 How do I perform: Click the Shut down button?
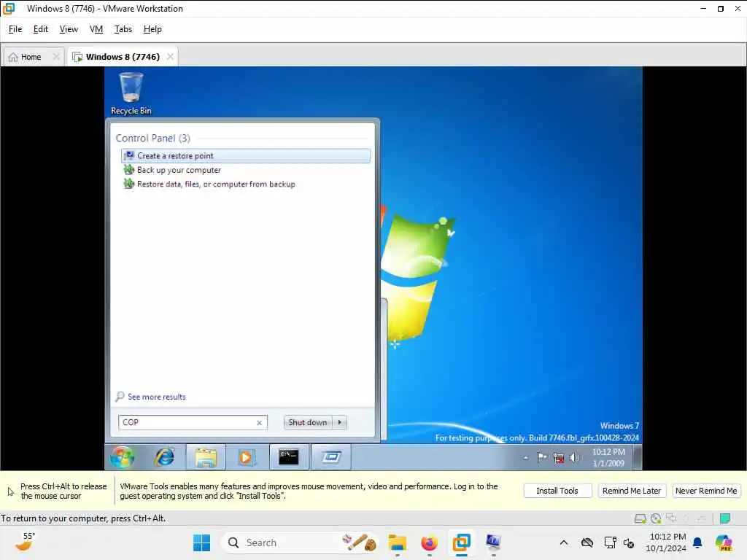308,422
